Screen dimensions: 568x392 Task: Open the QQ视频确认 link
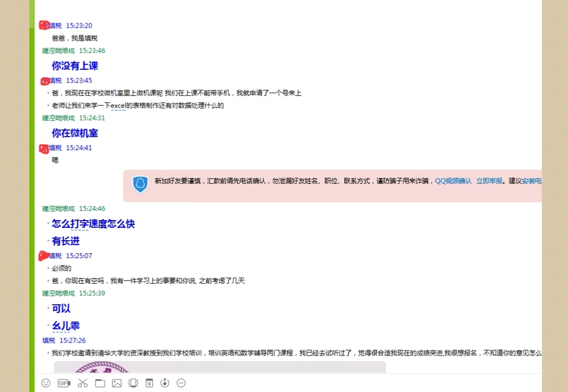point(453,181)
